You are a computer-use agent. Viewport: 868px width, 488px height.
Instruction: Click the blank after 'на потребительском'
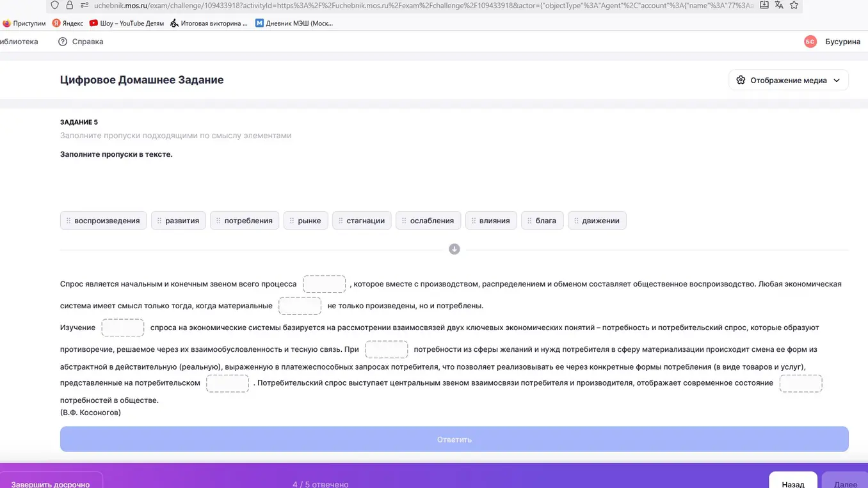pos(227,383)
